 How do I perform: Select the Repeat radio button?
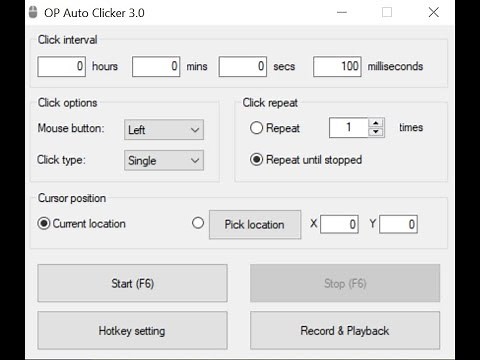256,128
